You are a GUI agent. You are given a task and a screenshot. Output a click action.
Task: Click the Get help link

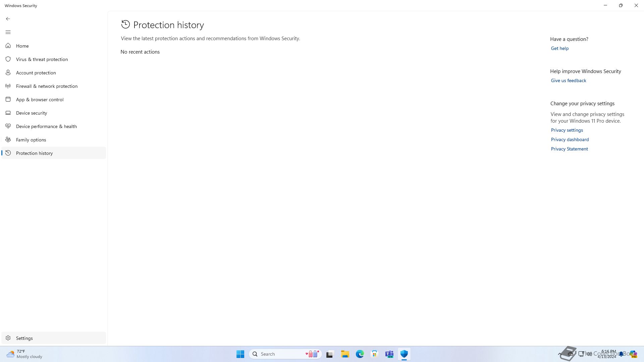(x=559, y=48)
